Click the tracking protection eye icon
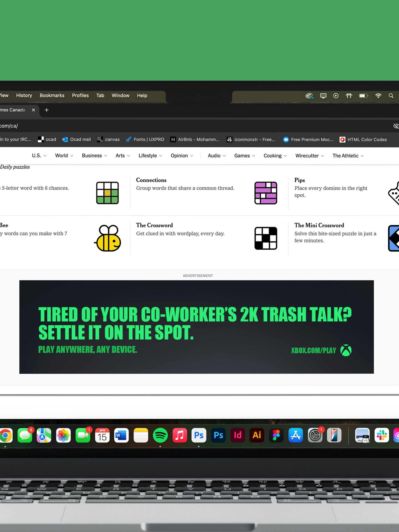This screenshot has width=399, height=532. click(396, 126)
